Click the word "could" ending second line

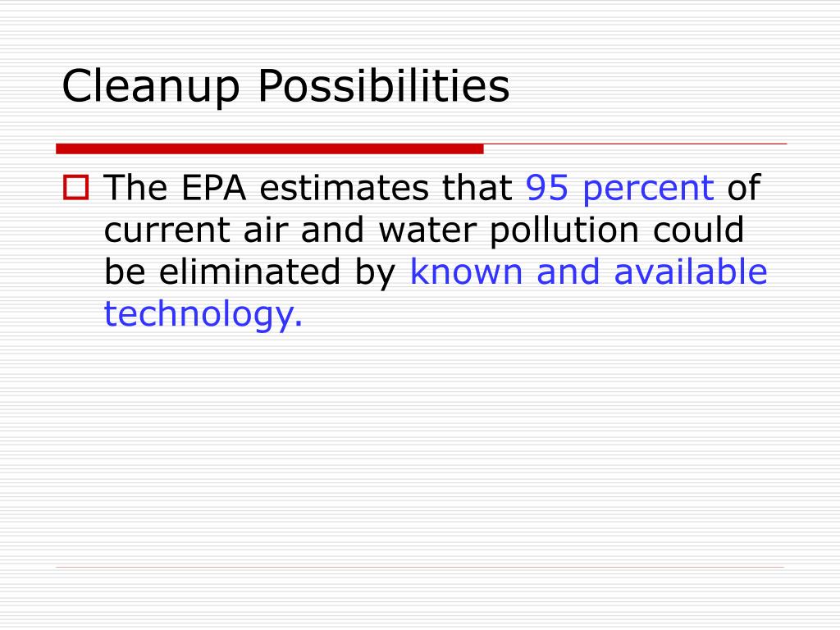[x=699, y=230]
